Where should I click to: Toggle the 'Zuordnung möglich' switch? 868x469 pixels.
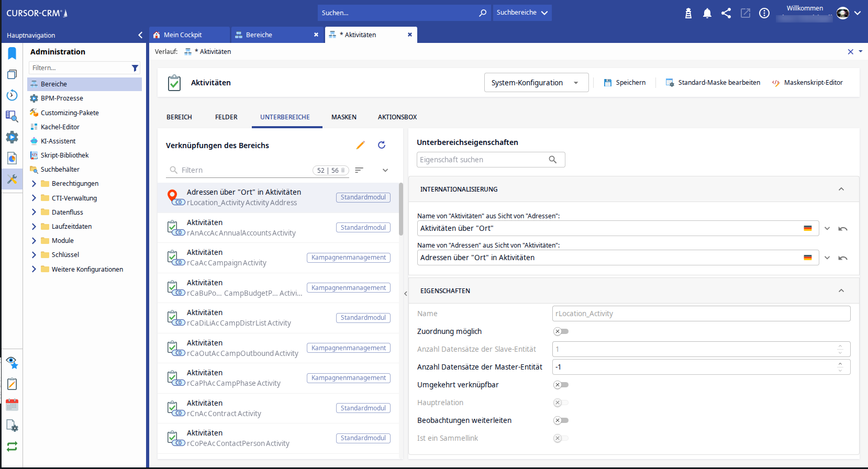click(561, 331)
